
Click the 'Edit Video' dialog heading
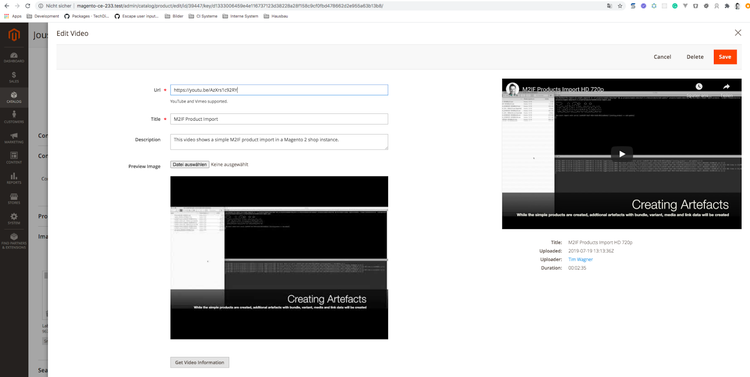72,33
